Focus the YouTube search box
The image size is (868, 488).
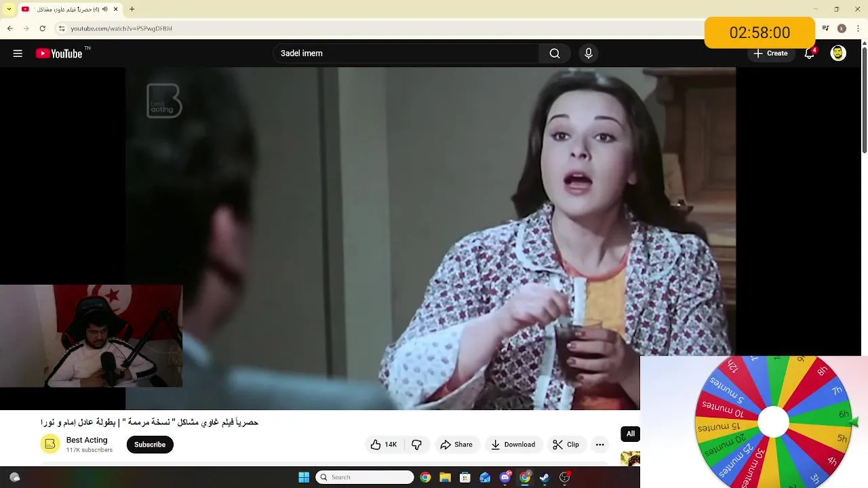point(407,54)
